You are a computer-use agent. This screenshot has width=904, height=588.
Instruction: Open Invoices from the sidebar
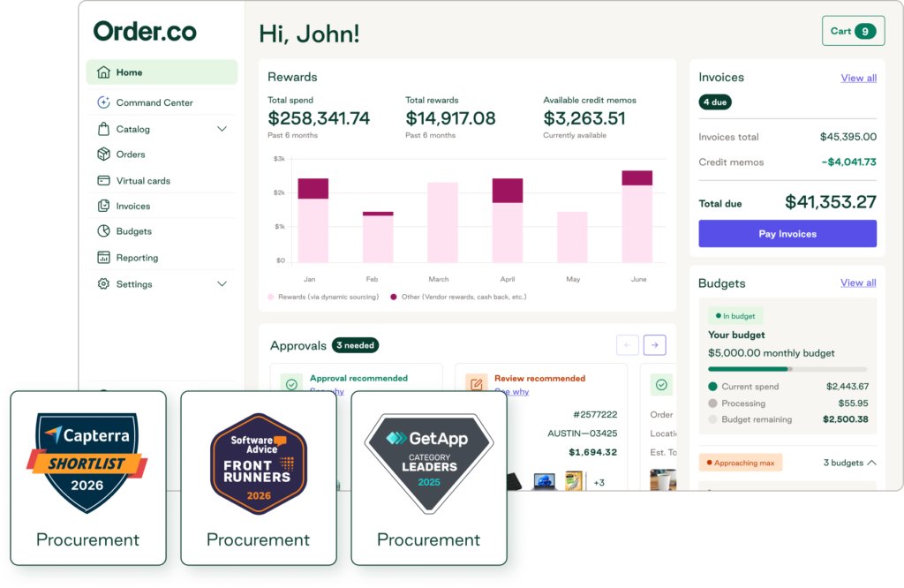tap(162, 206)
